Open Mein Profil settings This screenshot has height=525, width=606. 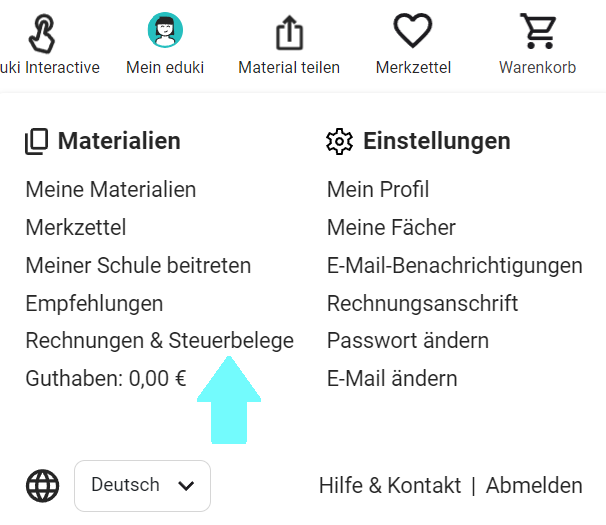(378, 189)
